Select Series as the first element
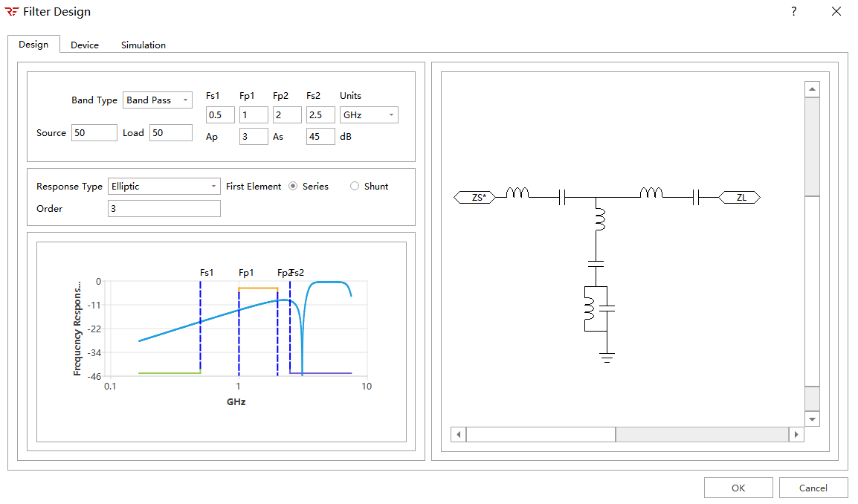 pos(293,187)
